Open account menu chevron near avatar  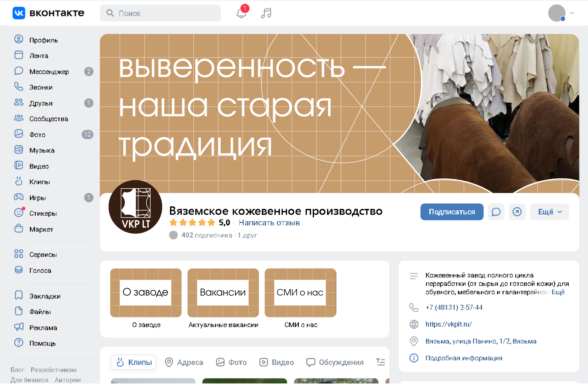coord(572,13)
